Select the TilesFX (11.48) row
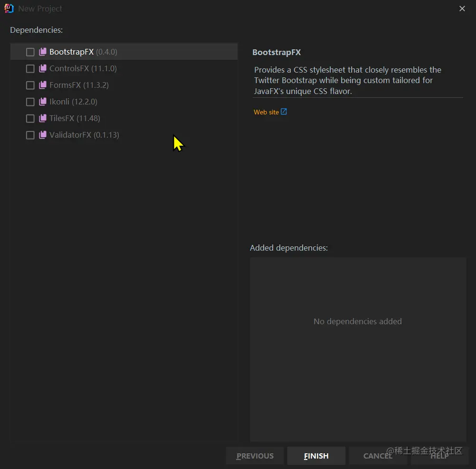 coord(124,118)
